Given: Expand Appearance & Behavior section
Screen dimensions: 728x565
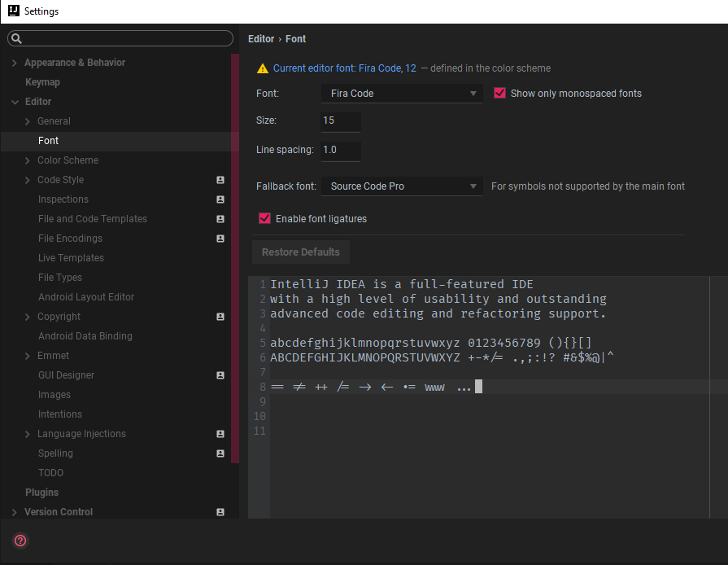Looking at the screenshot, I should pyautogui.click(x=15, y=63).
